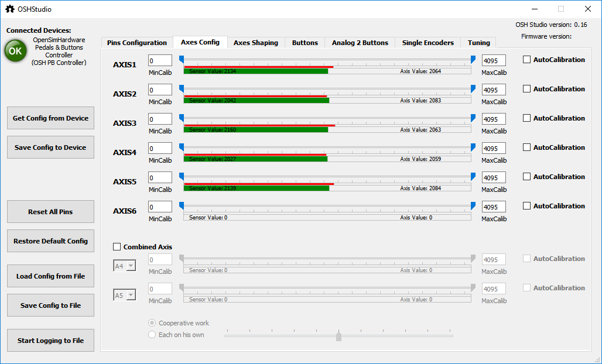This screenshot has width=602, height=364.
Task: Click the combined axis ratio slider handle
Action: 338,336
